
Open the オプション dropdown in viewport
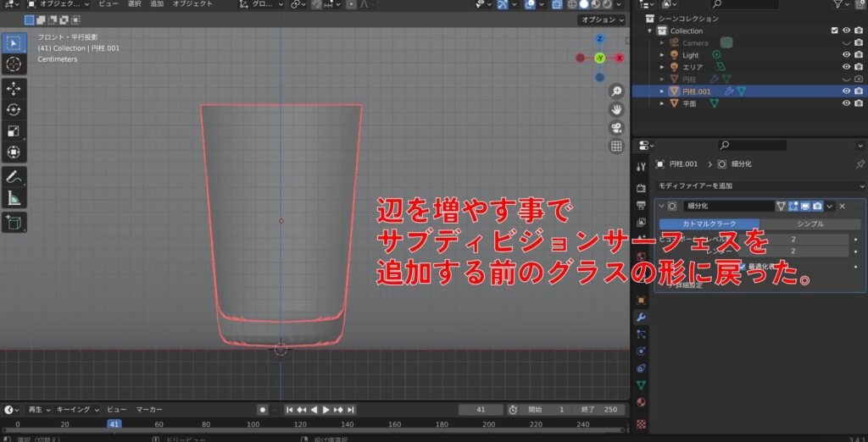tap(601, 19)
